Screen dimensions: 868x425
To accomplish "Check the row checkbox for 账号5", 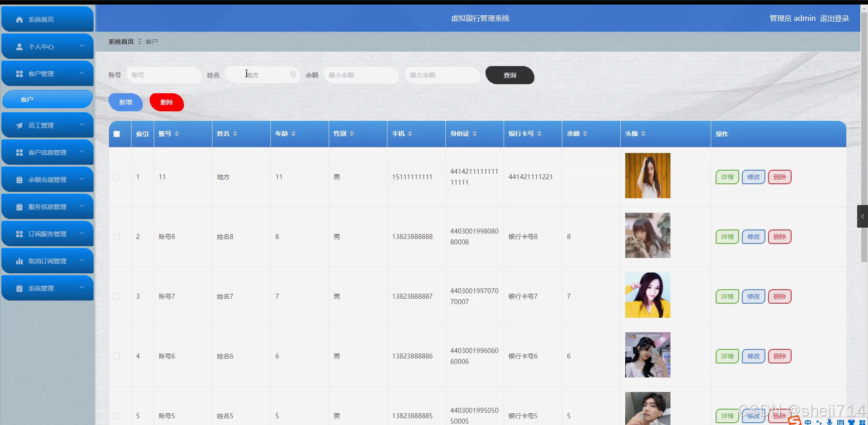I will pyautogui.click(x=117, y=416).
